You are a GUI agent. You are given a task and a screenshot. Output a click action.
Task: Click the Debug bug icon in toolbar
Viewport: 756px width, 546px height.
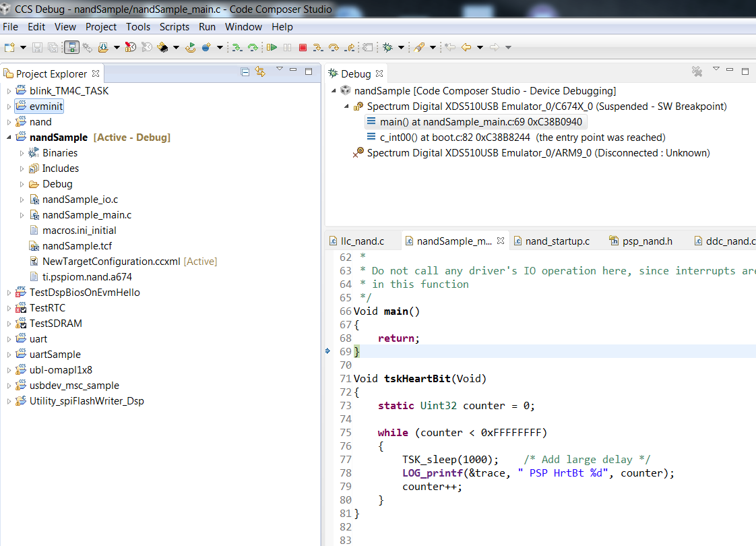(387, 47)
